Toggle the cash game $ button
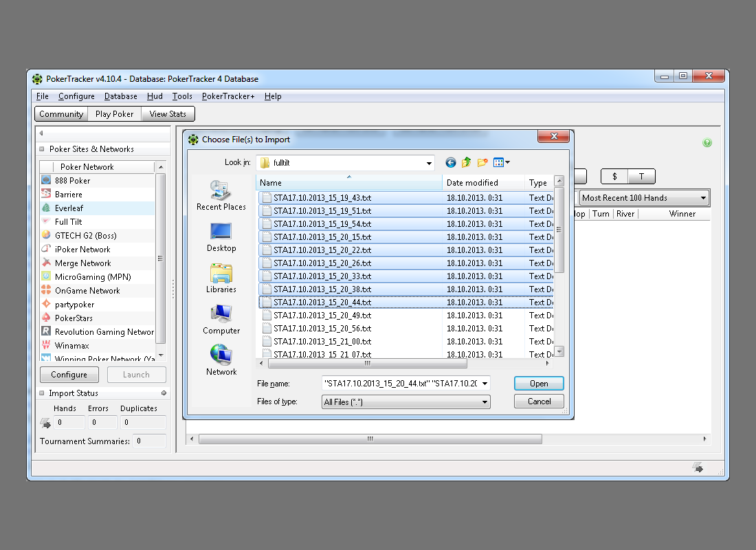Screen dimensions: 756x550 click(614, 177)
